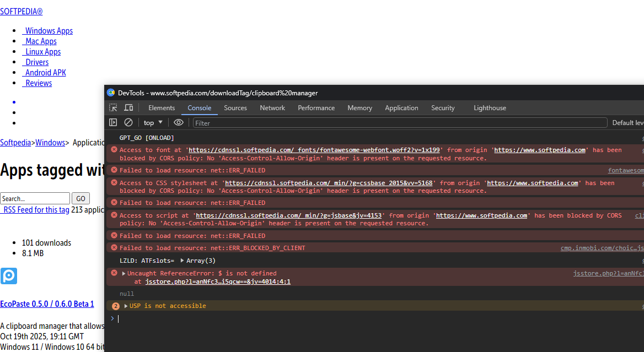Open the jsstore.php stack trace link

pyautogui.click(x=218, y=281)
